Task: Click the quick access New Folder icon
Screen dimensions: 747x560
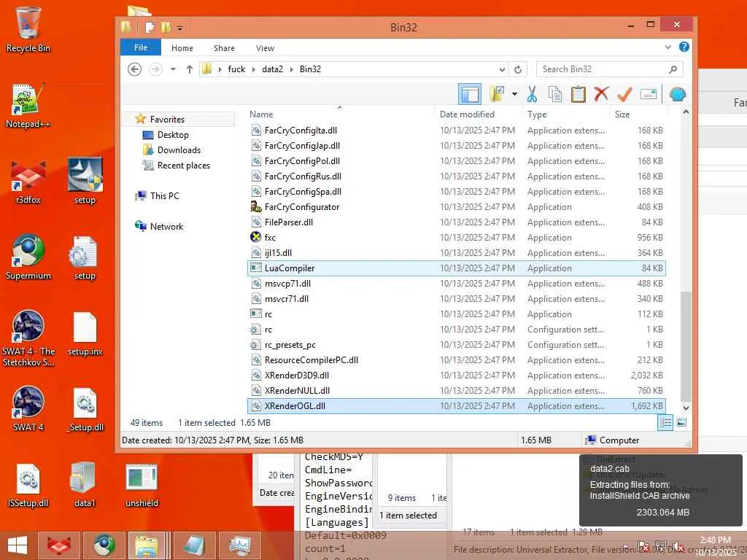Action: [166, 28]
